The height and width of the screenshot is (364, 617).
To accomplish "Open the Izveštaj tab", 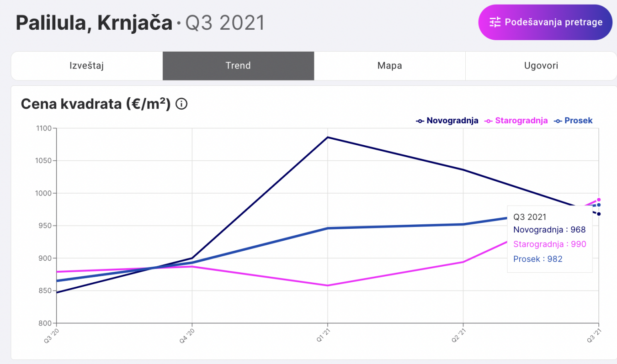I will (87, 66).
